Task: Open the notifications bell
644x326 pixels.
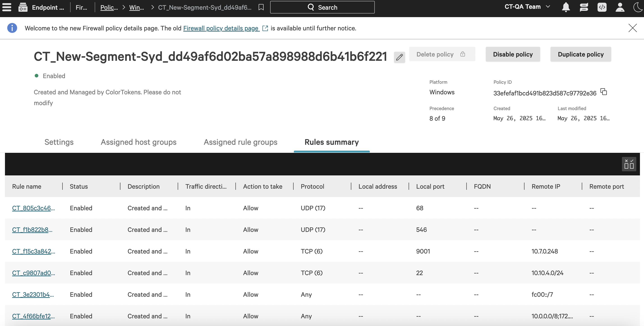Action: [x=566, y=7]
